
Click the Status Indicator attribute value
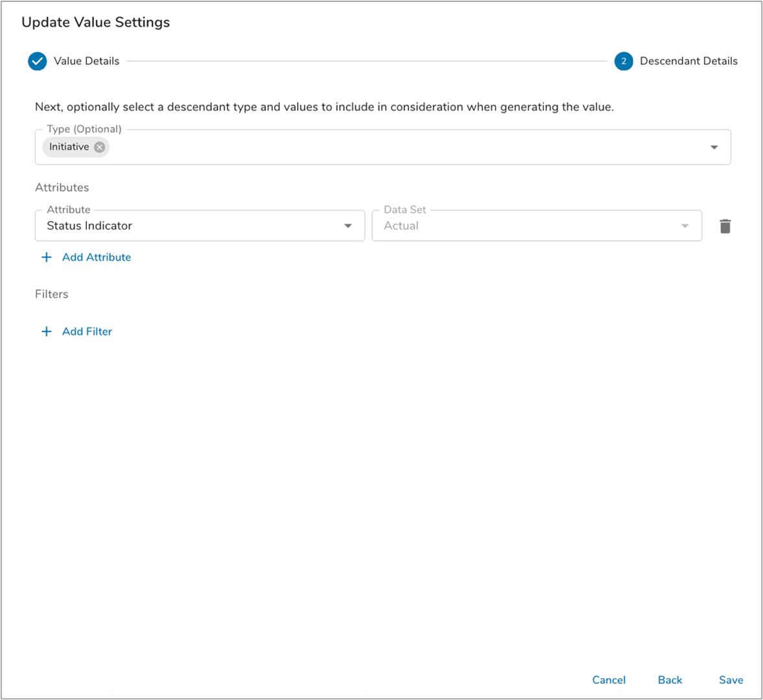[89, 226]
